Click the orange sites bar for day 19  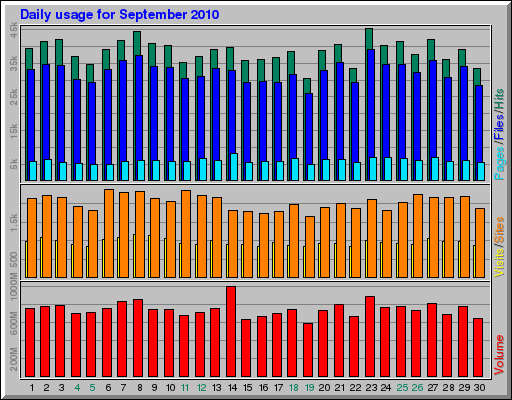[x=310, y=247]
